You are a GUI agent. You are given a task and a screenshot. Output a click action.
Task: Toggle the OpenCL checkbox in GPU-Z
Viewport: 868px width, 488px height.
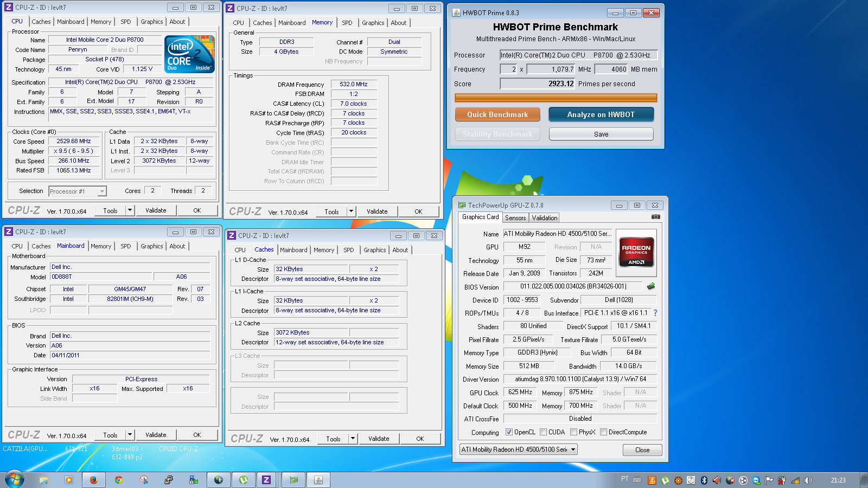509,432
